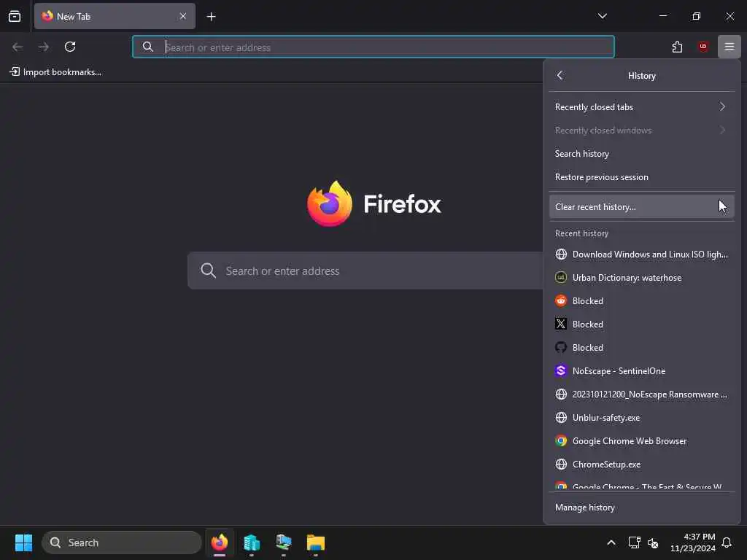Expand the Recently closed tabs chevron
The image size is (747, 560).
[x=722, y=106]
